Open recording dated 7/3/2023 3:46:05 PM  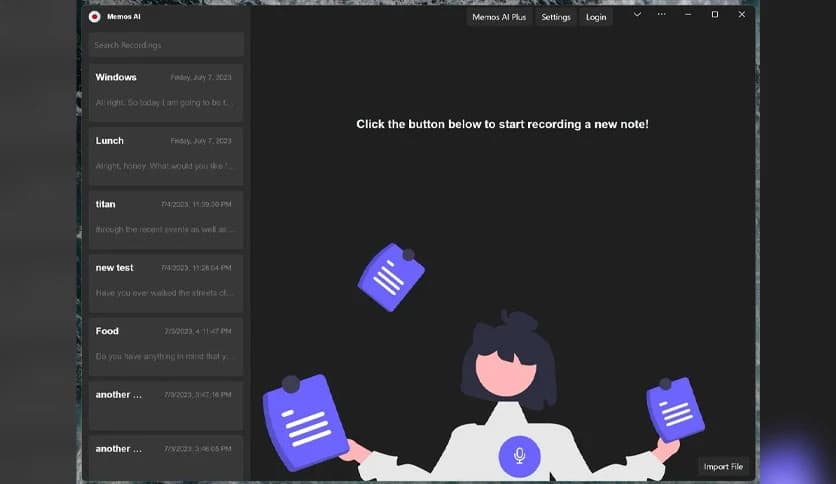coord(166,457)
